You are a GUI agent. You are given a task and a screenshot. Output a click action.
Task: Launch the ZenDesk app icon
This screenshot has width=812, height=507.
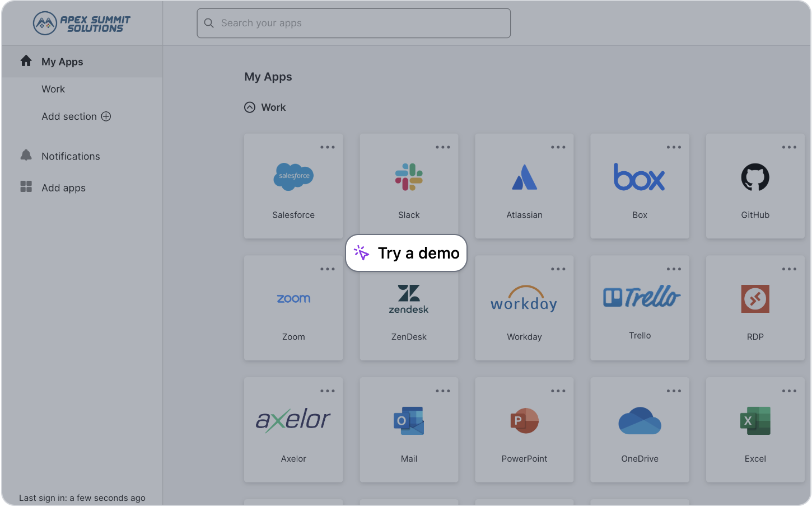pos(409,299)
